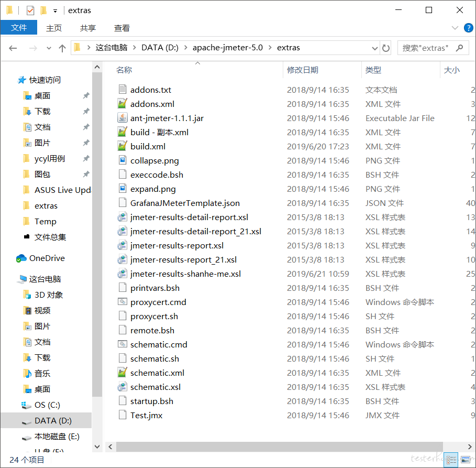Expand path chevron after DATA (D:)
Image resolution: width=476 pixels, height=468 pixels.
tap(186, 48)
